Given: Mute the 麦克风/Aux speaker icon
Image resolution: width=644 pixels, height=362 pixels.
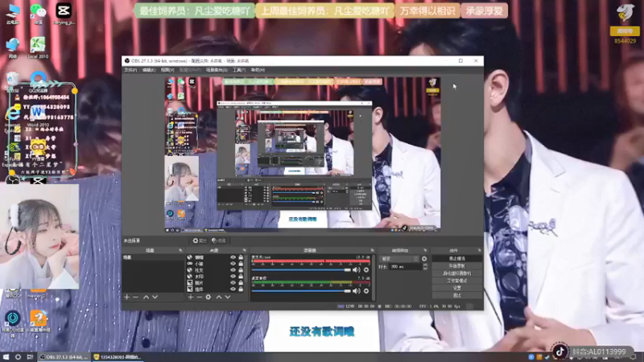Looking at the screenshot, I should [x=356, y=269].
